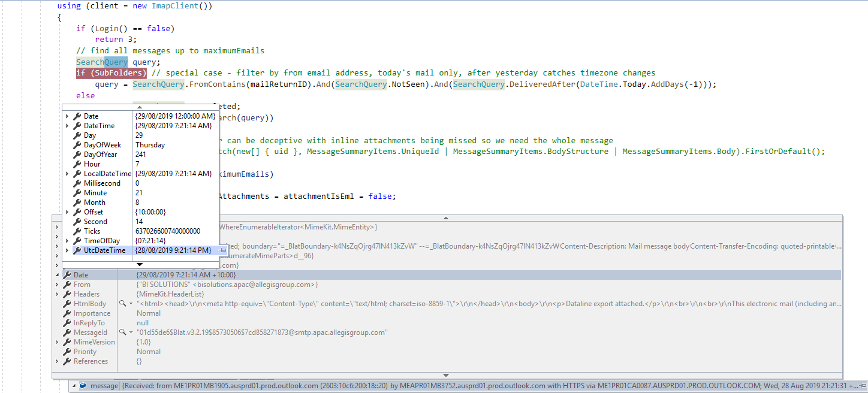The height and width of the screenshot is (393, 868).
Task: Select the Offset property row
Action: click(x=96, y=212)
